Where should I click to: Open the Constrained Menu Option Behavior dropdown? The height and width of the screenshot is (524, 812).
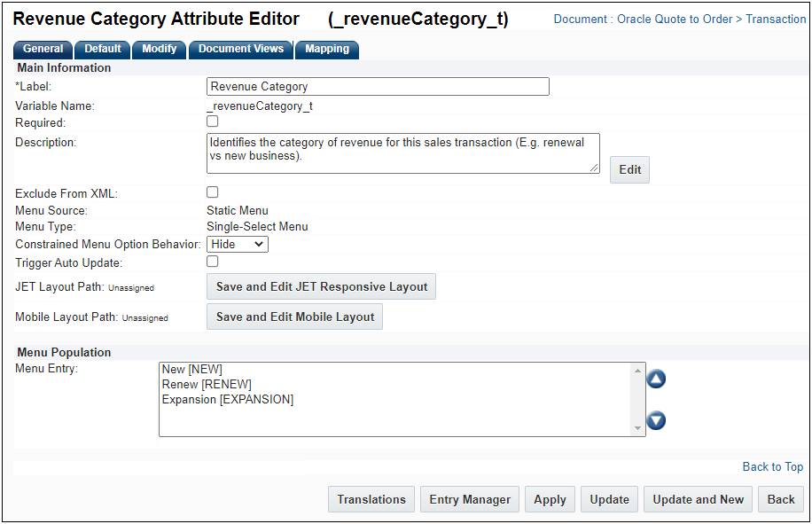pos(237,244)
